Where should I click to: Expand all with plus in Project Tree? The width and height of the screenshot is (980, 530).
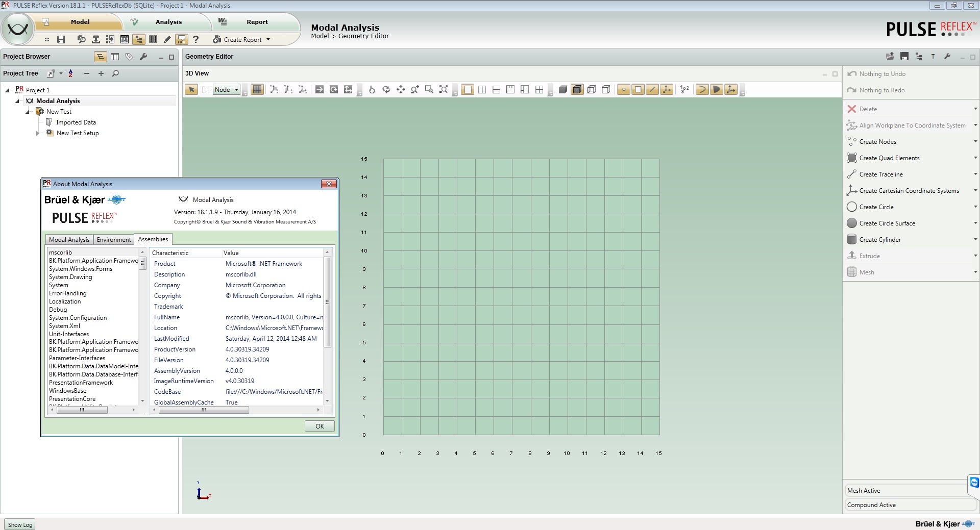(x=101, y=73)
